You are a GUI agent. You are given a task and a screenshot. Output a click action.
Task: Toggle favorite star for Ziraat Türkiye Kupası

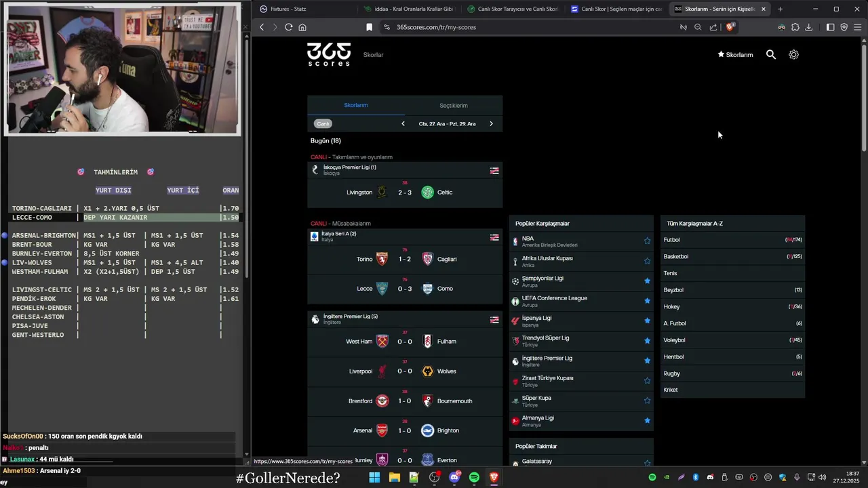647,380
